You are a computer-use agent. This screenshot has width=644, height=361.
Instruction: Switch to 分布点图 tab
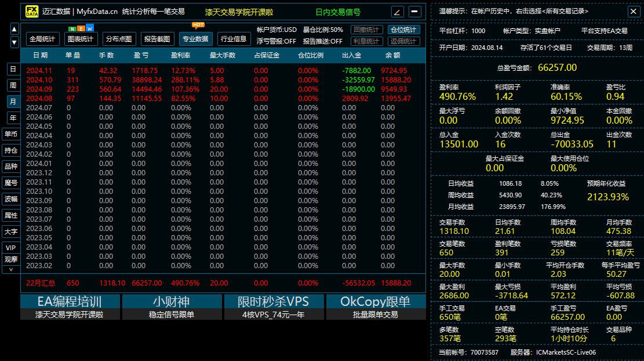[x=119, y=39]
